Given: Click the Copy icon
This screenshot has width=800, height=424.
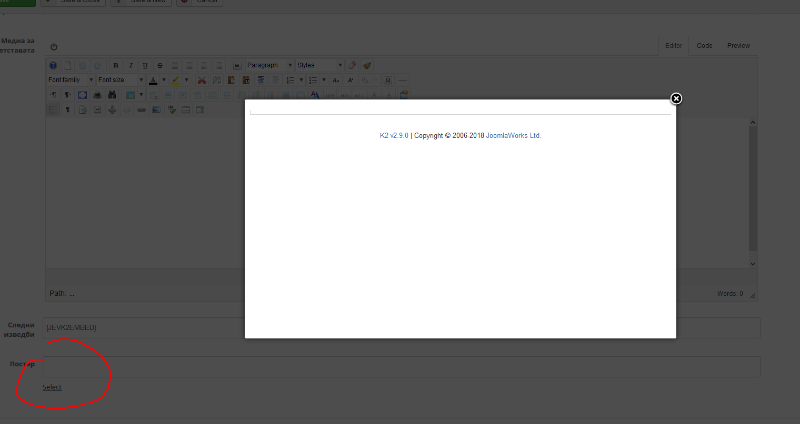Looking at the screenshot, I should pos(217,80).
